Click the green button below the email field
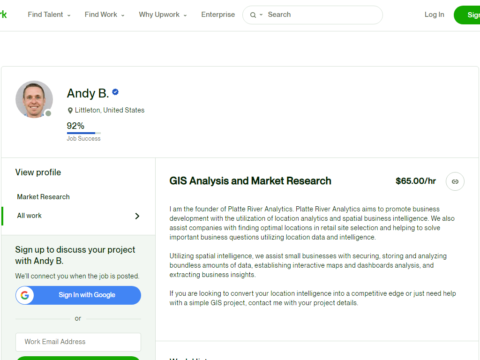The height and width of the screenshot is (360, 480). [x=78, y=358]
